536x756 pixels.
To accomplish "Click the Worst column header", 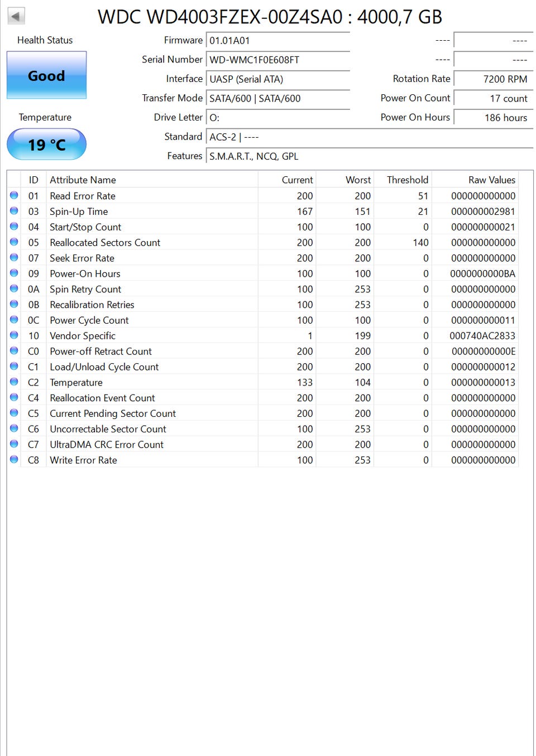I will click(x=345, y=180).
